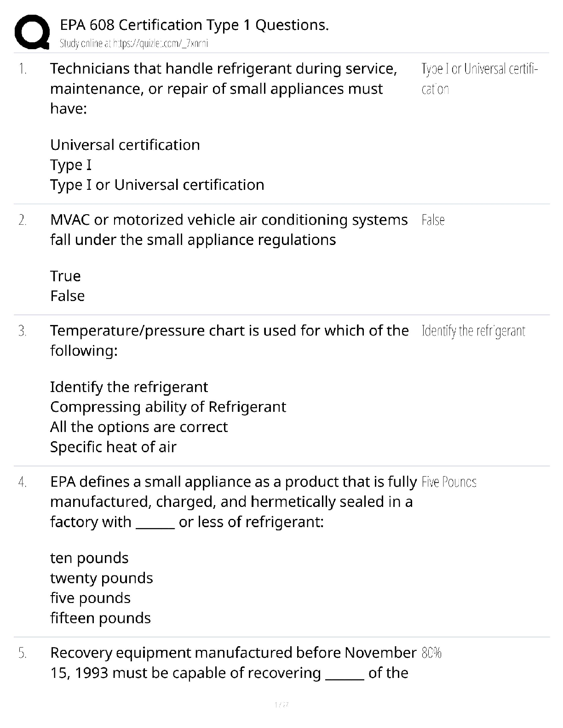Select "All the options are correct"
This screenshot has width=563, height=728.
click(138, 427)
